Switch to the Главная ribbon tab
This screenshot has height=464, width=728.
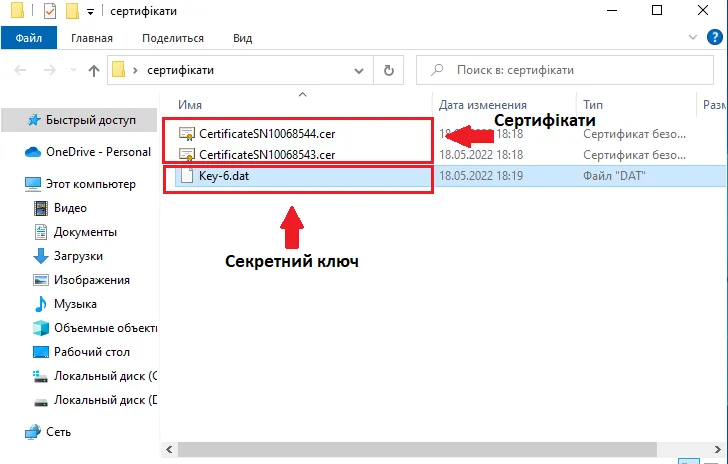click(x=93, y=38)
